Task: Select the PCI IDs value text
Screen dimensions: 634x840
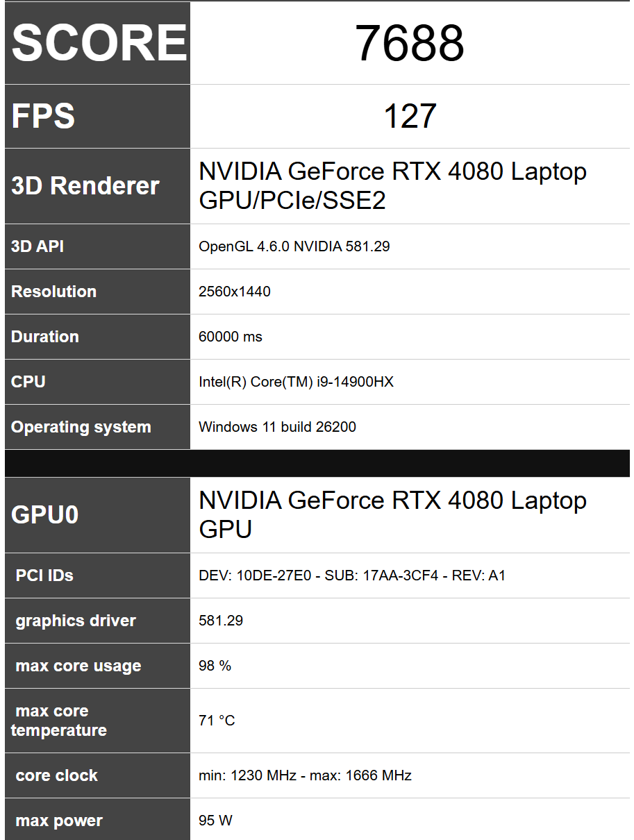Action: coord(352,576)
